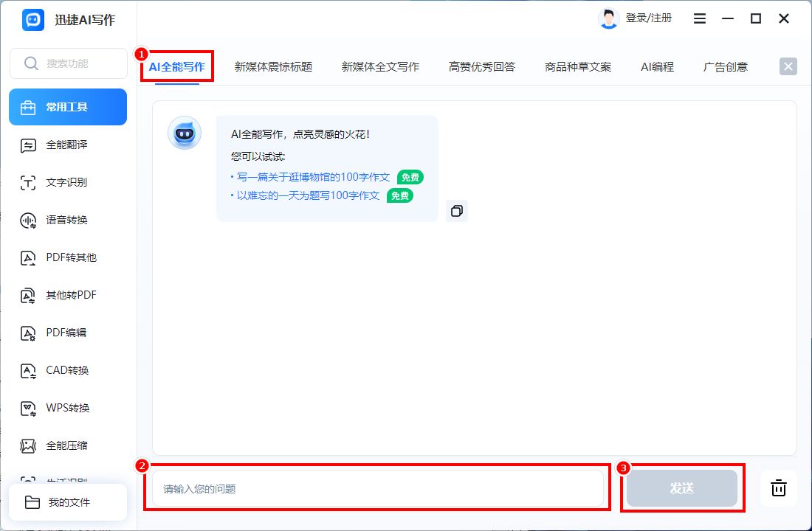The height and width of the screenshot is (531, 812).
Task: Open the 广告创意 tab
Action: tap(726, 67)
